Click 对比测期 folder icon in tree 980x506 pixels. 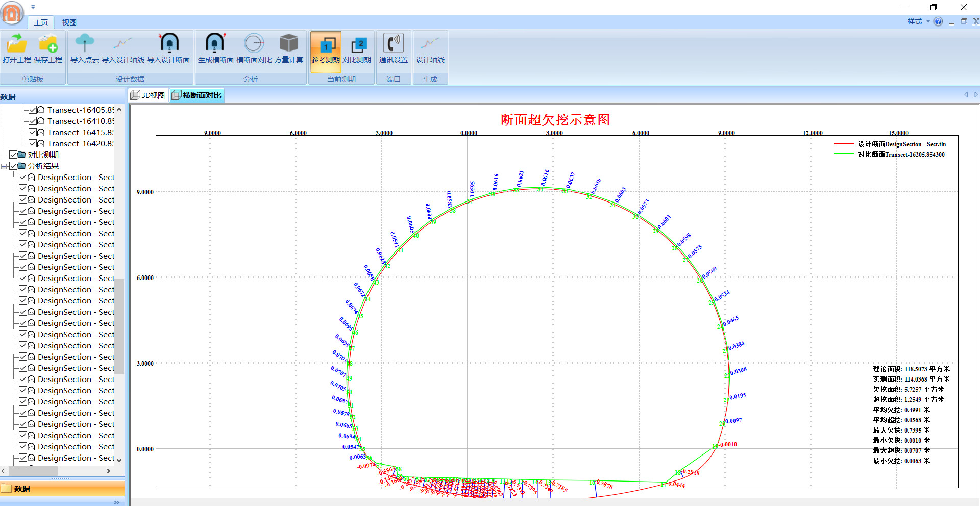click(22, 155)
